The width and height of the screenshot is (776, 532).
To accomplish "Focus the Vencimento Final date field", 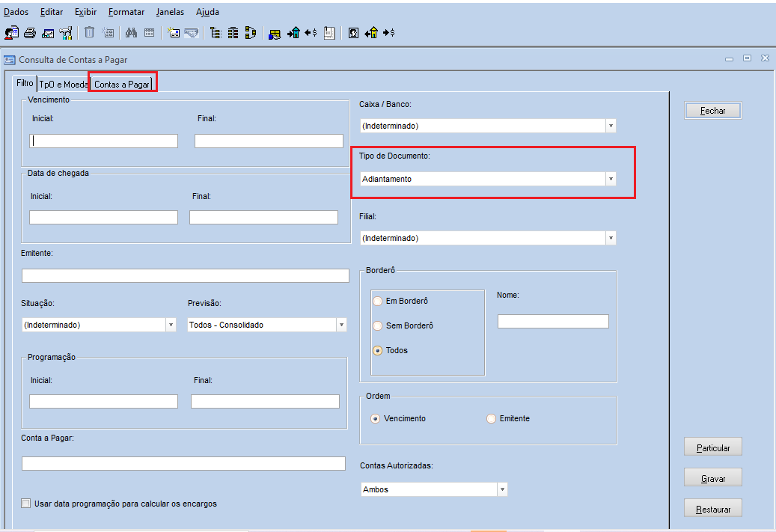I will (269, 141).
